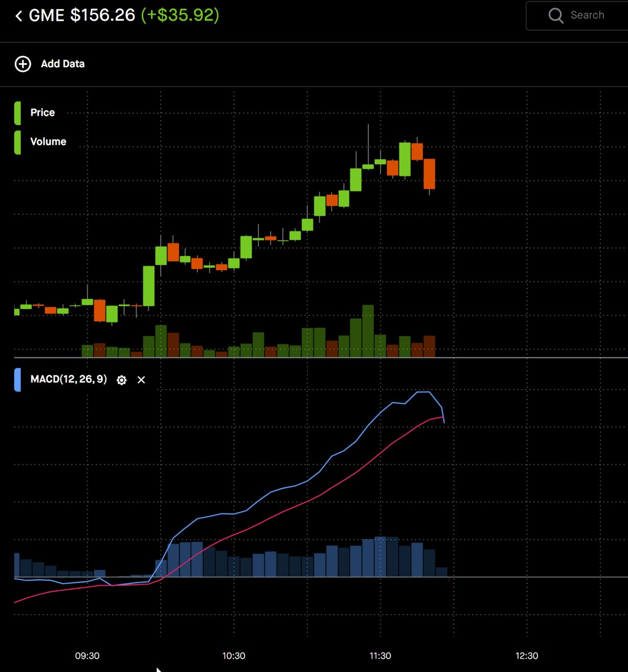Click the Add Data plus icon
Screen dimensions: 628x672
(23, 64)
